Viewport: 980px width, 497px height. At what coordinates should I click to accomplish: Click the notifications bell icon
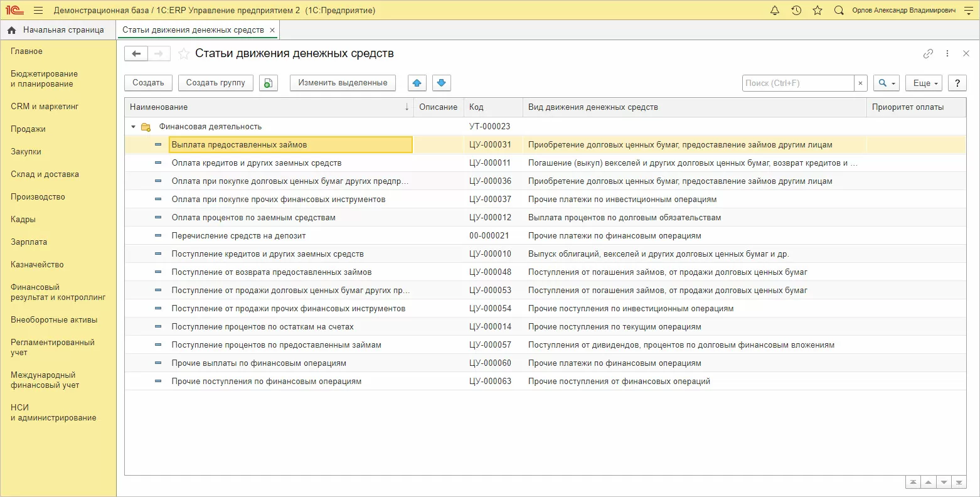[x=775, y=11]
